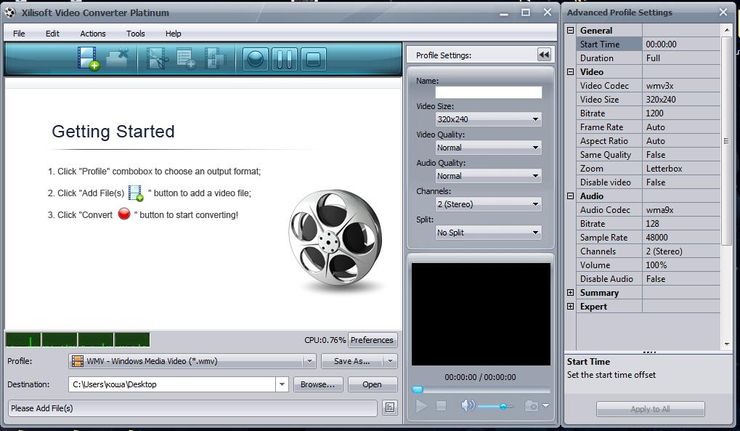Click the log icon beside status bar
The image size is (740, 431).
coord(389,408)
